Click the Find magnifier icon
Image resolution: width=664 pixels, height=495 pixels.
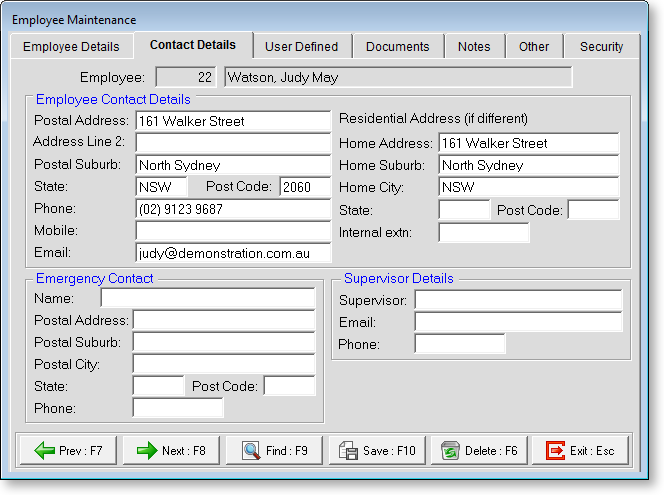250,451
